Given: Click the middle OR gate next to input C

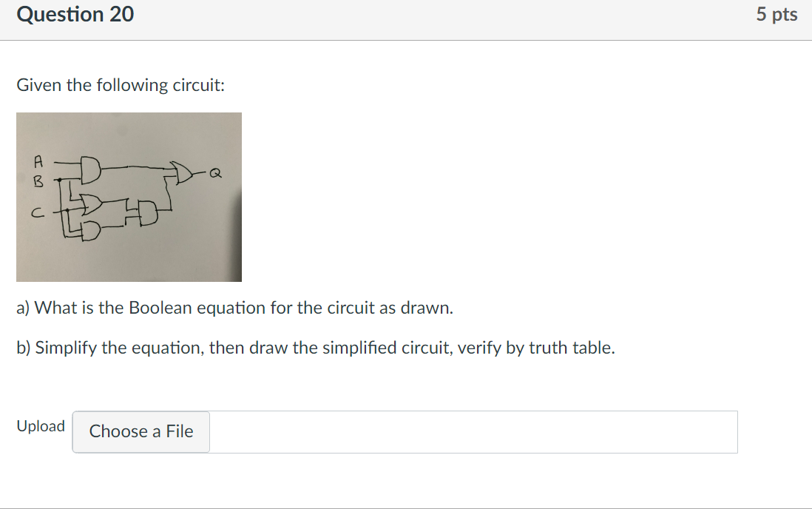Looking at the screenshot, I should [x=92, y=205].
